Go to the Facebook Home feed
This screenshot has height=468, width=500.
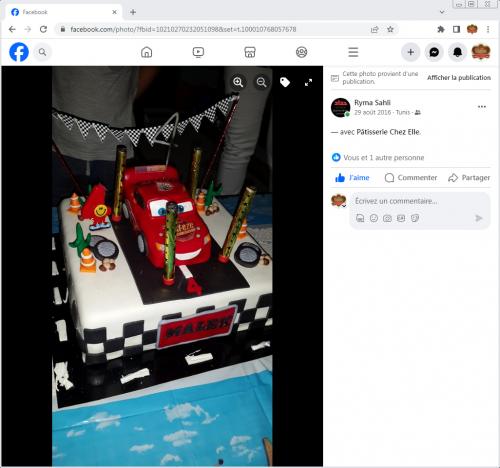[147, 52]
